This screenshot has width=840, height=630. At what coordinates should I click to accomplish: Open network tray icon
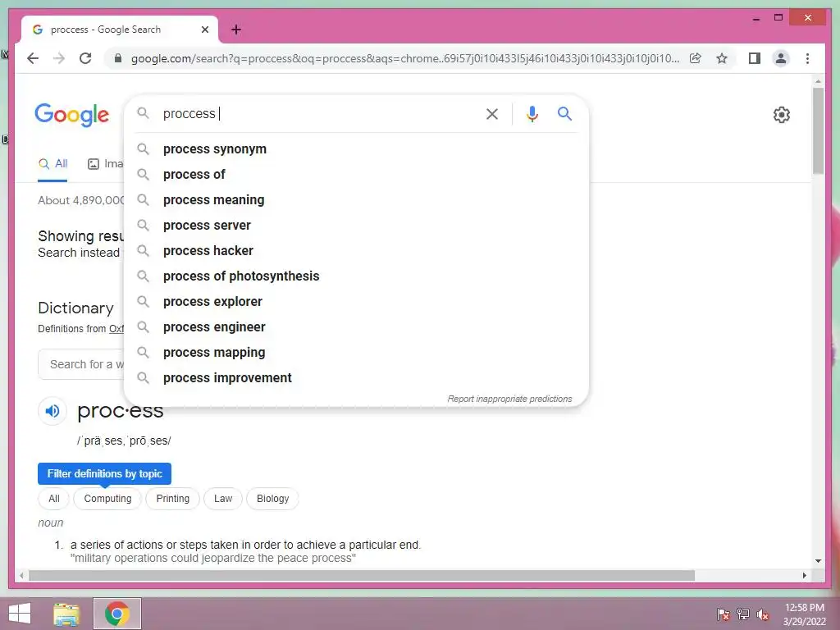[743, 614]
